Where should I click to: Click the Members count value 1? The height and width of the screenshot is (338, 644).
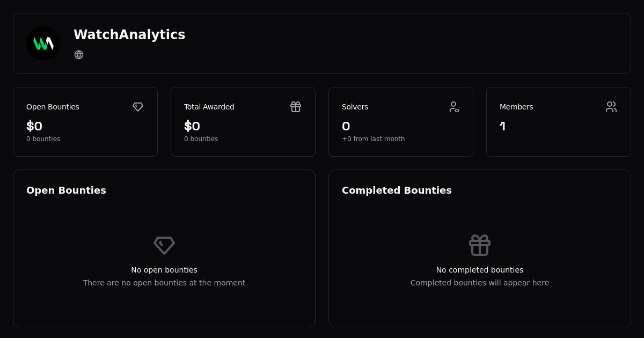[502, 126]
